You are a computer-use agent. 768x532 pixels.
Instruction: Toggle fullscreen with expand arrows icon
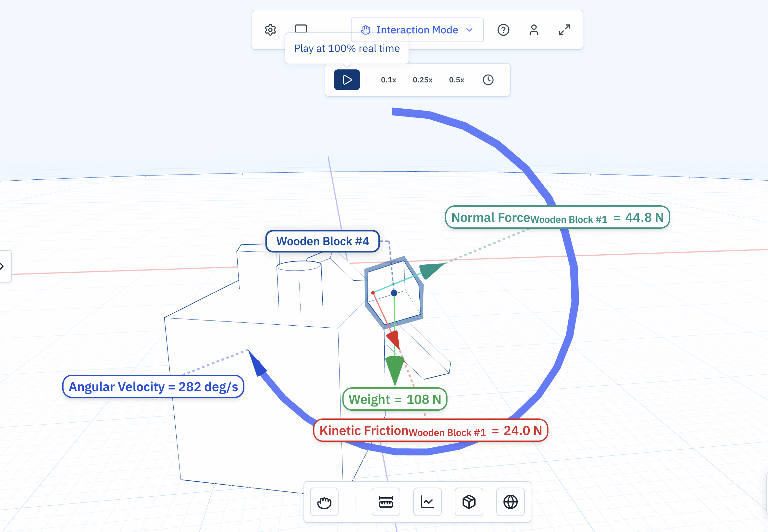click(564, 30)
